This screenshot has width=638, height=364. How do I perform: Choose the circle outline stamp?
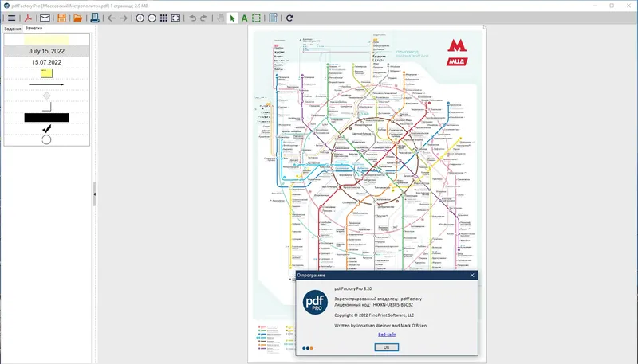[47, 139]
